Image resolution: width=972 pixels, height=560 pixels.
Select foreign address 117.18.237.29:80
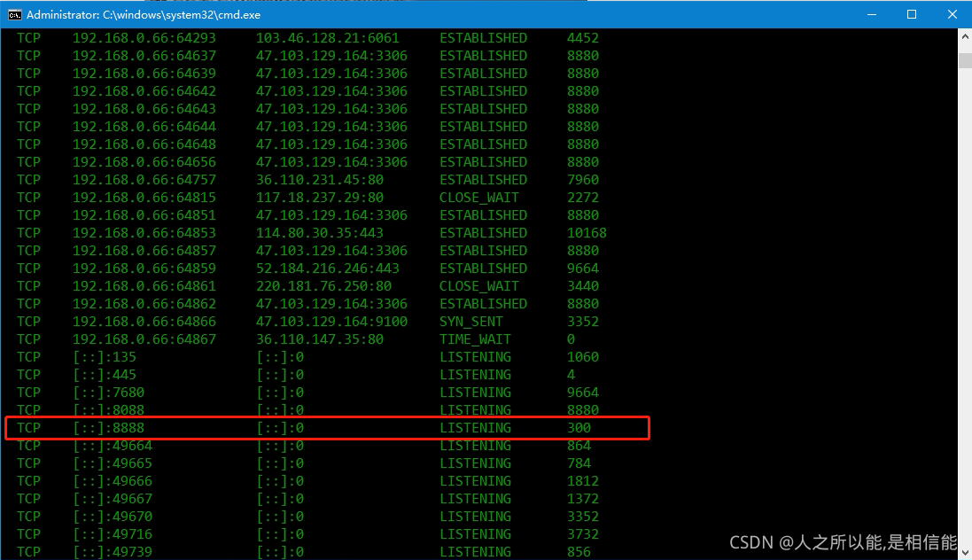click(x=320, y=198)
